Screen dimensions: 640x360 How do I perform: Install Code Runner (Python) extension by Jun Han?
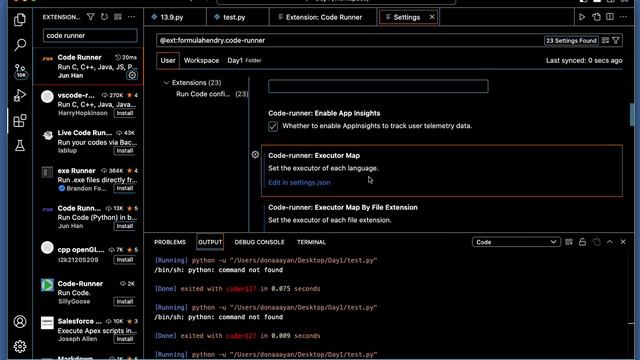(124, 226)
